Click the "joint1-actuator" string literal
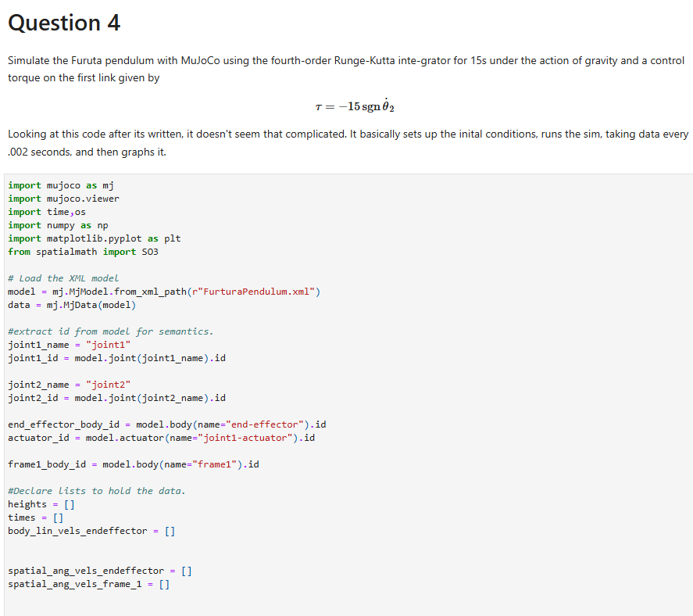The image size is (693, 616). click(x=245, y=437)
